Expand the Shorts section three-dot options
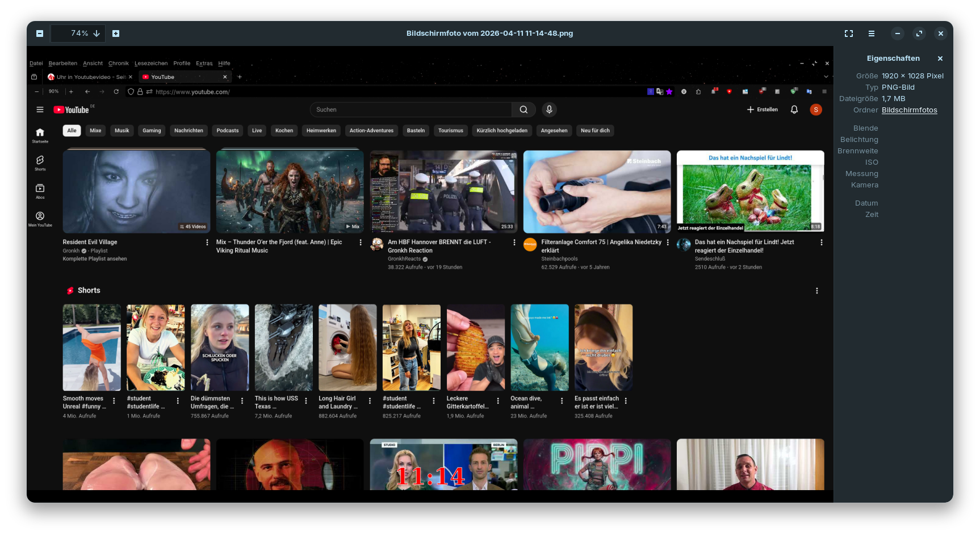This screenshot has width=980, height=535. [817, 291]
